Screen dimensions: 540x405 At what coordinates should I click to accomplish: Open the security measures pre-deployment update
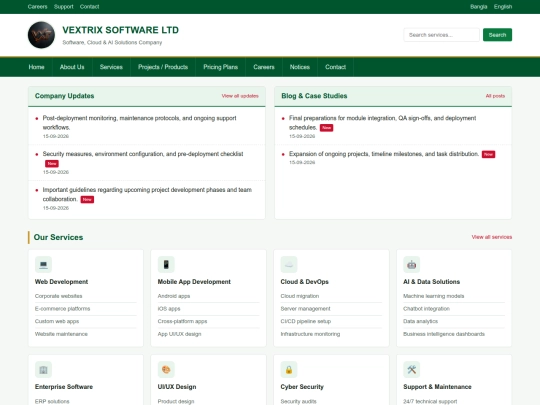point(143,154)
